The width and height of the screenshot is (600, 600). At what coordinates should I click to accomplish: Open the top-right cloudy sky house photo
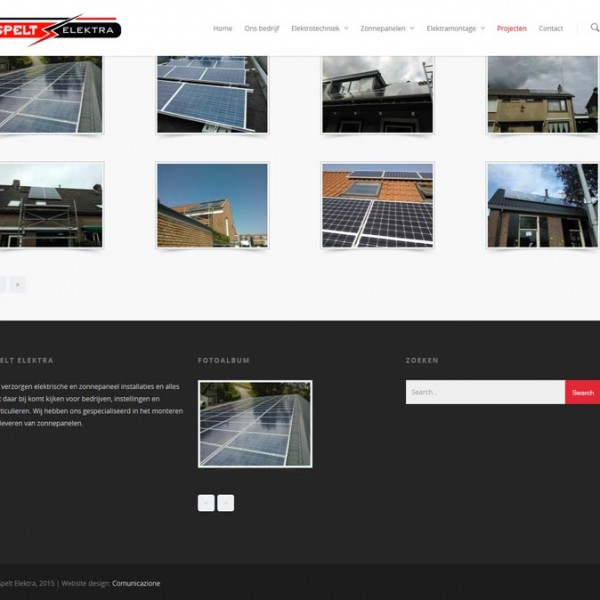(x=543, y=95)
